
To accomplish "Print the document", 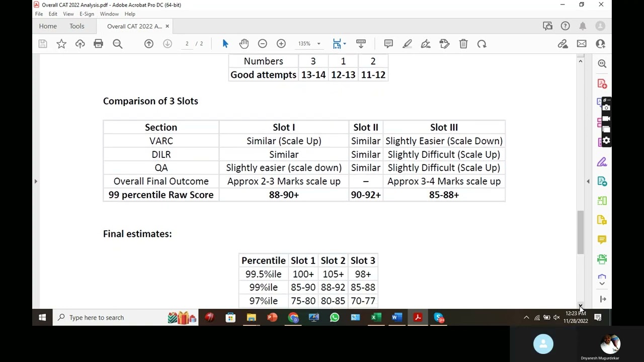I will [x=99, y=44].
